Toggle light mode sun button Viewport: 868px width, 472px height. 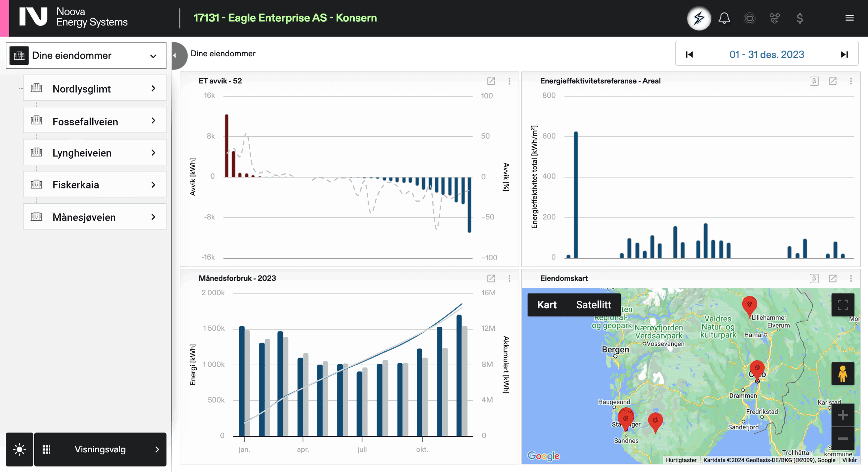click(x=19, y=449)
